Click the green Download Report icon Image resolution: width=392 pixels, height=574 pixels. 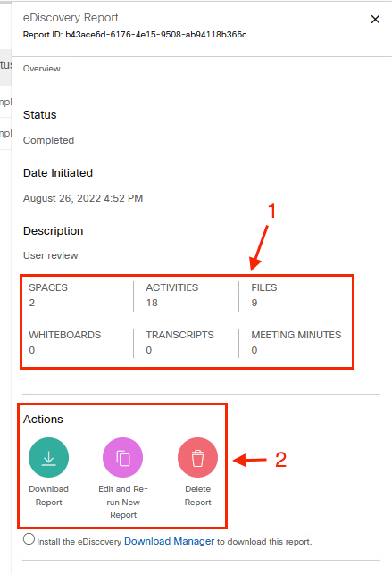click(x=49, y=458)
